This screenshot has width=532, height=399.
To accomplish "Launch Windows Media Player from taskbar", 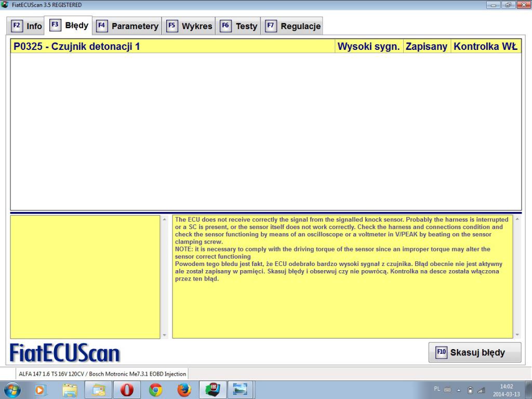I will 41,390.
